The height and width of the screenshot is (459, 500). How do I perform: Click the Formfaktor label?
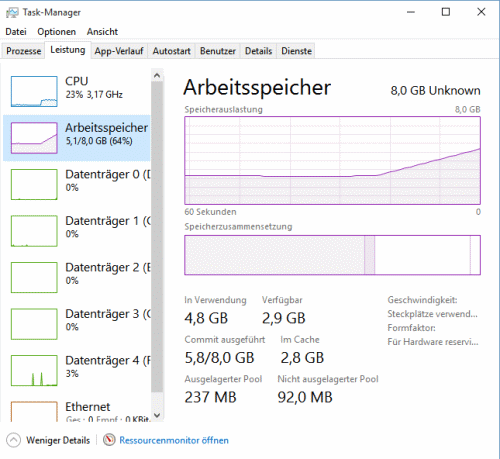click(x=411, y=328)
